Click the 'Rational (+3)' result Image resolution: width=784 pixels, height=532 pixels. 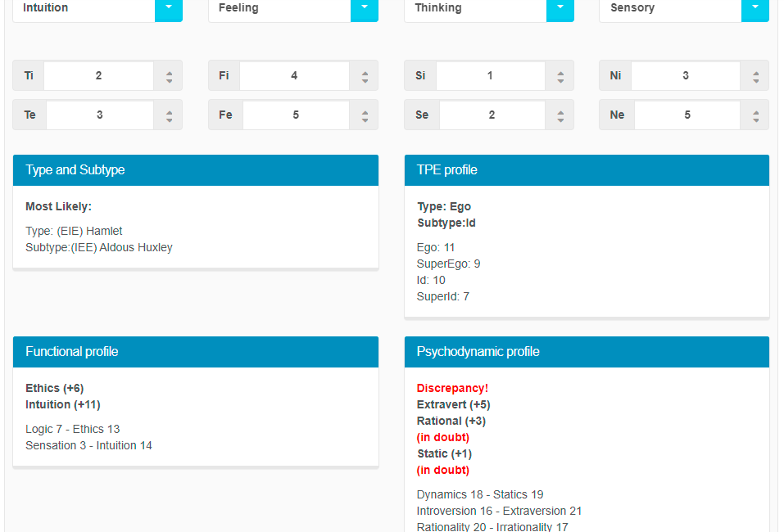(451, 422)
